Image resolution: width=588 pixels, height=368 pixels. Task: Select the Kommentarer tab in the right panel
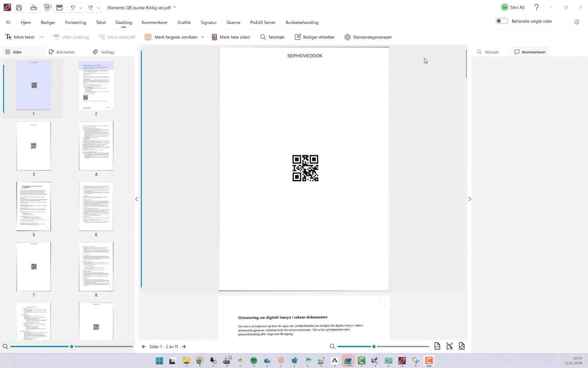pos(530,52)
